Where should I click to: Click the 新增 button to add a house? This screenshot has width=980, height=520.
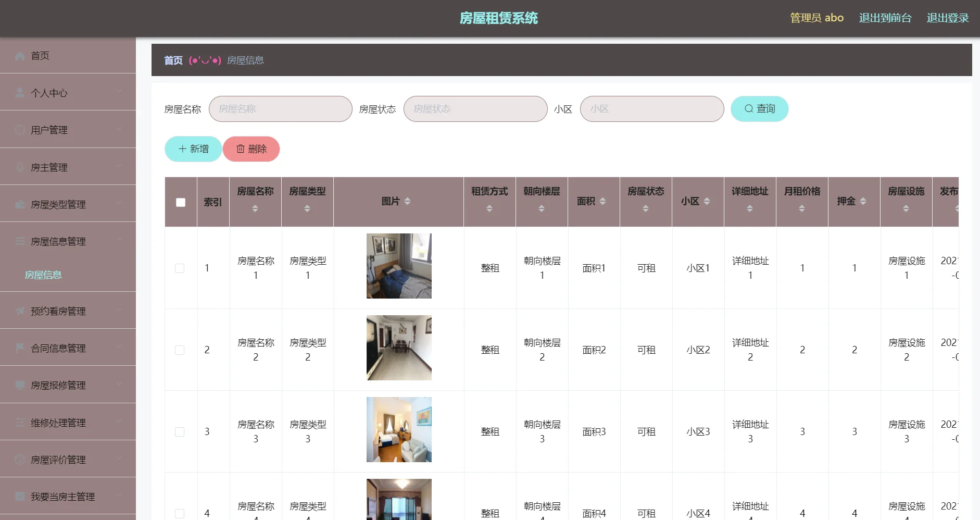coord(193,149)
